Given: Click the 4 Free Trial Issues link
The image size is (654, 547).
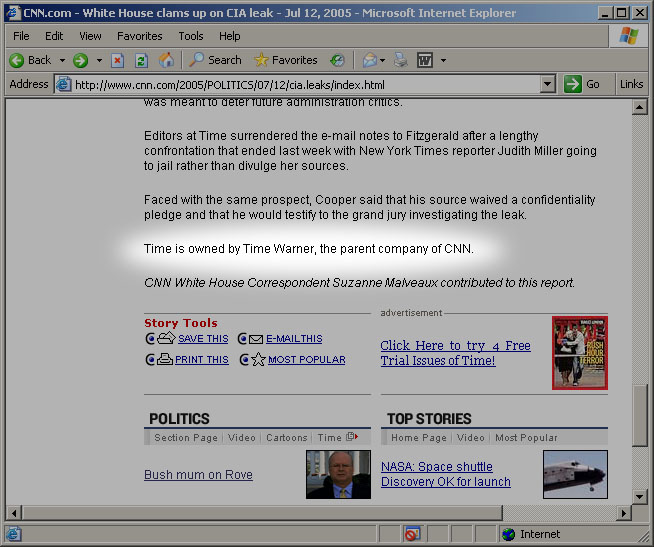Looking at the screenshot, I should coord(455,353).
